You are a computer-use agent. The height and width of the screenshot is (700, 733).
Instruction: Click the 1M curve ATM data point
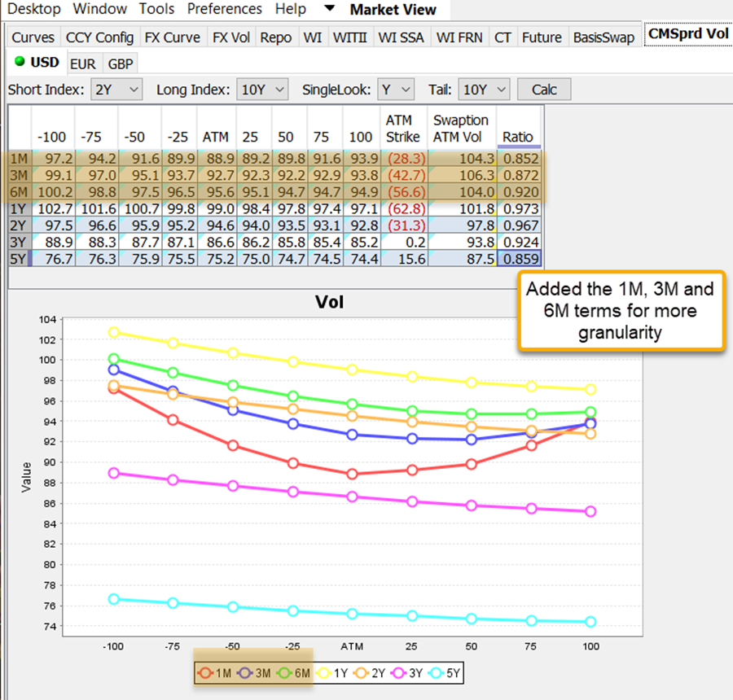[x=353, y=475]
